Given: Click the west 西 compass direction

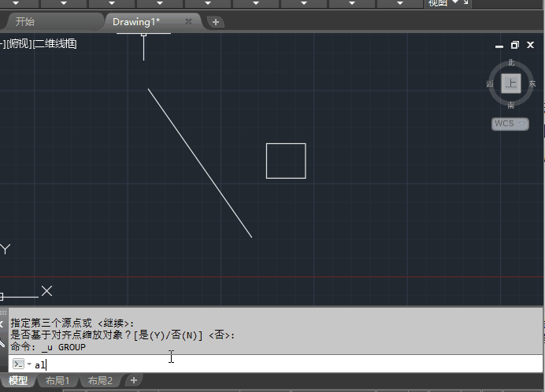Looking at the screenshot, I should coord(490,83).
